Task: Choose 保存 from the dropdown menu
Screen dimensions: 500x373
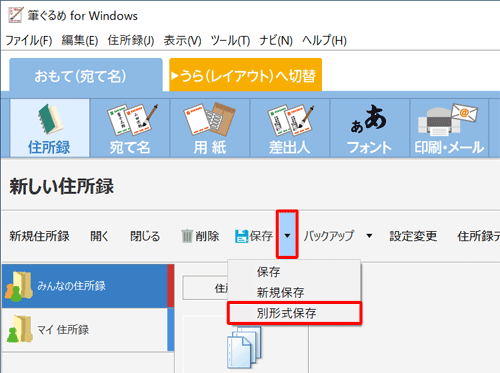Action: [x=294, y=272]
